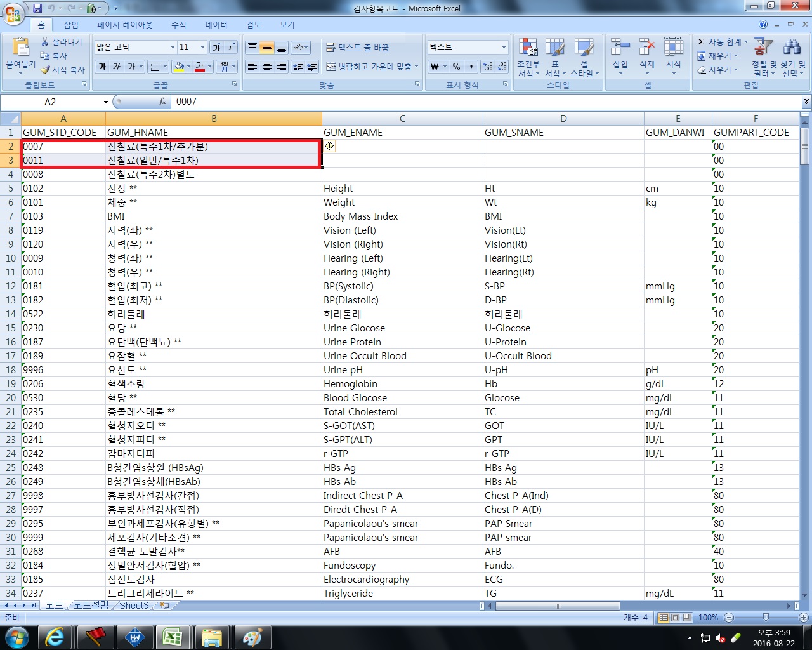
Task: Expand the font name dropdown
Action: tap(173, 48)
